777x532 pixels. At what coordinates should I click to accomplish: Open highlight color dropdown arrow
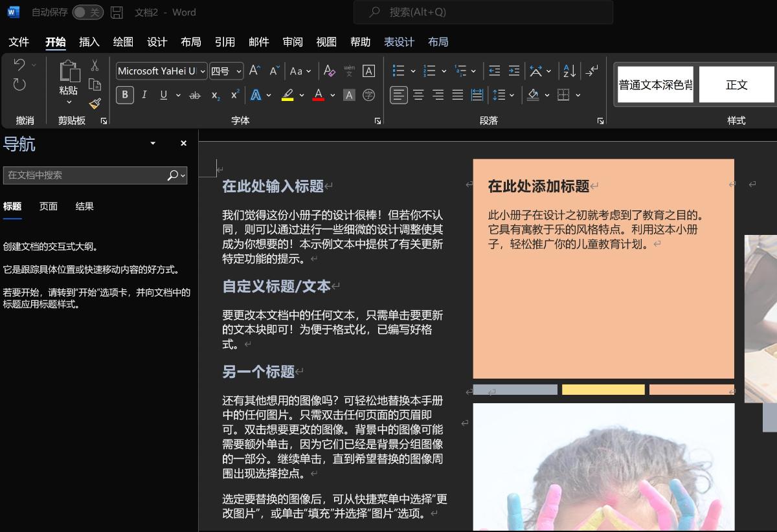click(x=301, y=95)
